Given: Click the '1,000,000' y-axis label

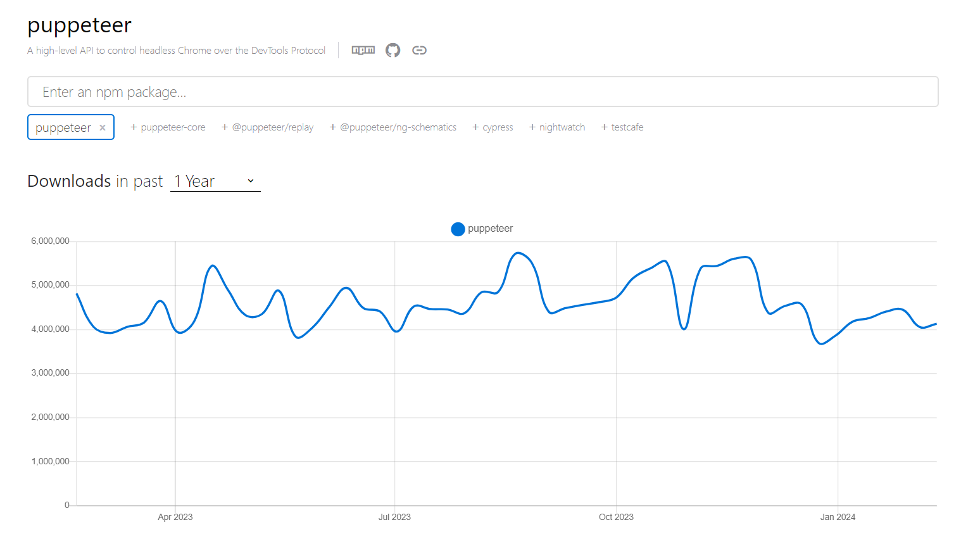Looking at the screenshot, I should [50, 462].
